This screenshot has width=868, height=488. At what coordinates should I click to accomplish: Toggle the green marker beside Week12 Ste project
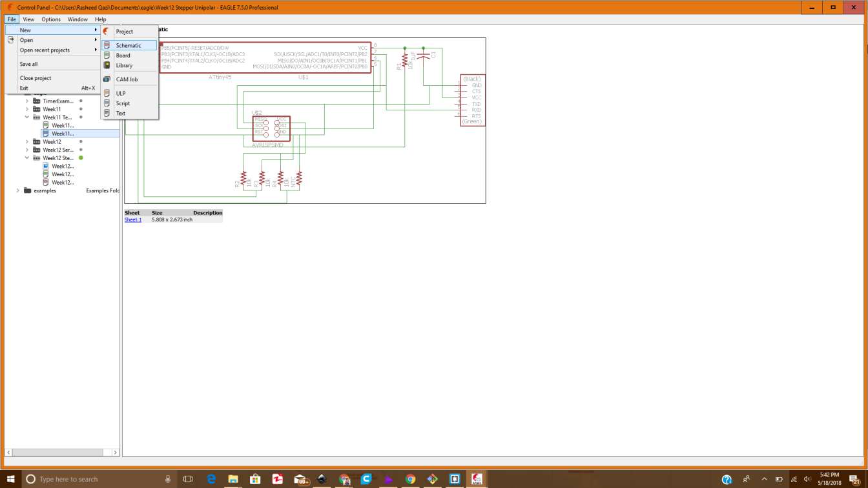(81, 158)
